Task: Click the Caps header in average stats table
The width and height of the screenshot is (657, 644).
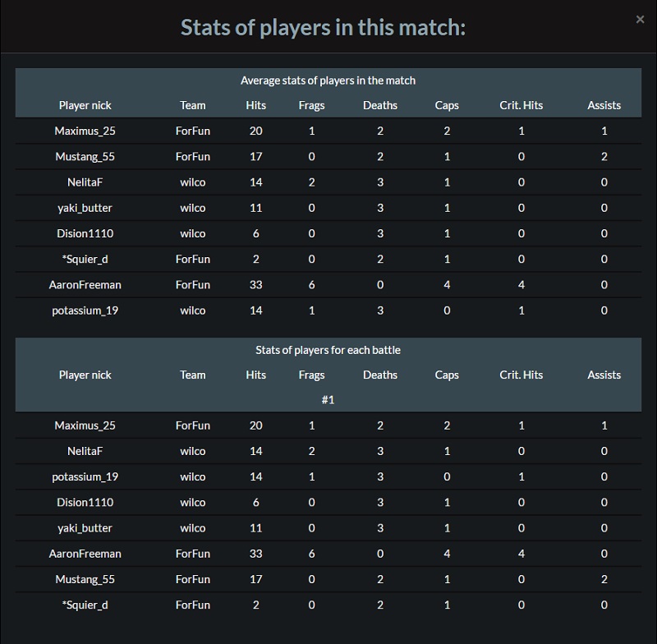Action: pos(447,105)
